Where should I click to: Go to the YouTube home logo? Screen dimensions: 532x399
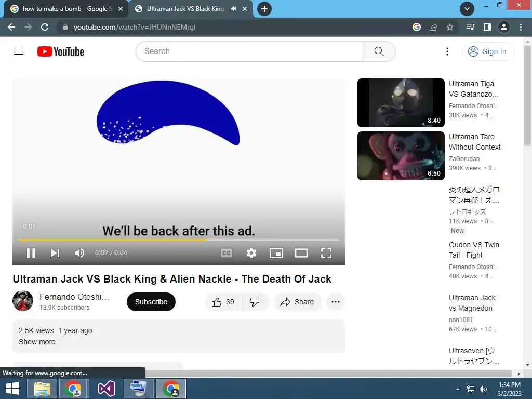pyautogui.click(x=61, y=51)
